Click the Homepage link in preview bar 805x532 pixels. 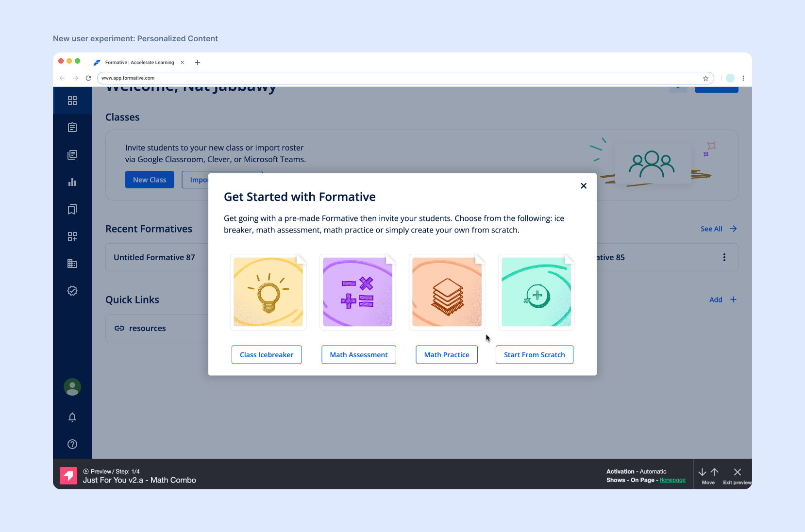[x=672, y=480]
